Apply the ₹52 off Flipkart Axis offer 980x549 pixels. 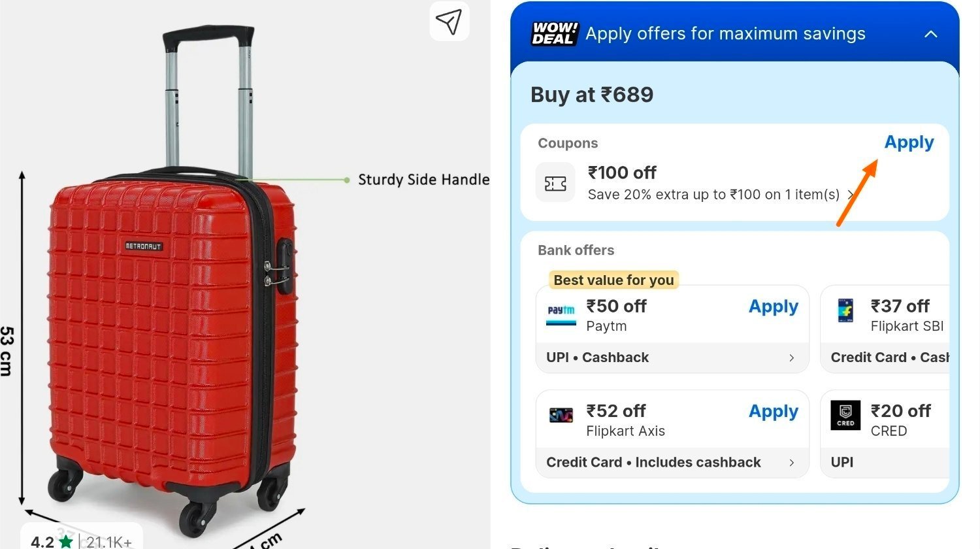point(773,411)
